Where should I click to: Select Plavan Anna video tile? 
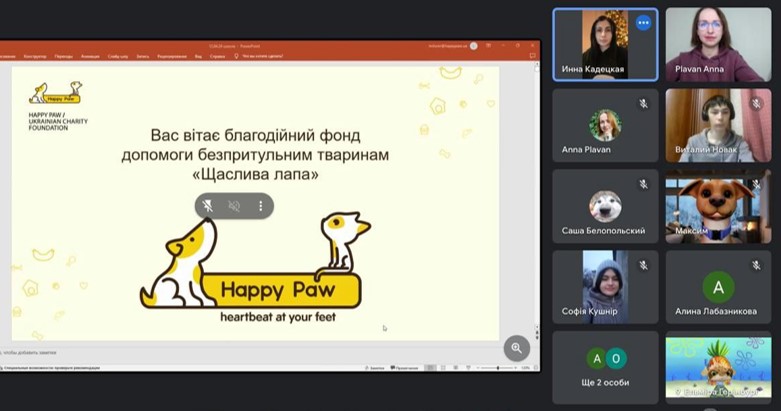click(x=718, y=45)
